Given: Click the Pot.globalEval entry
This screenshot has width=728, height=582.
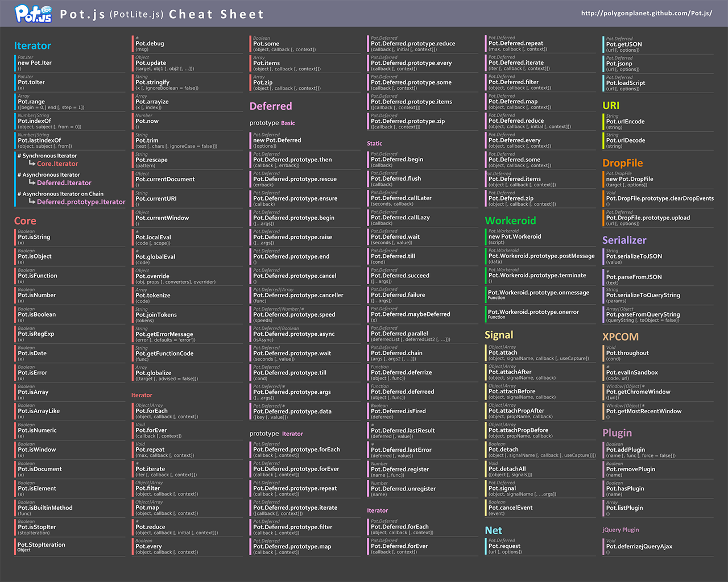Looking at the screenshot, I should click(188, 257).
